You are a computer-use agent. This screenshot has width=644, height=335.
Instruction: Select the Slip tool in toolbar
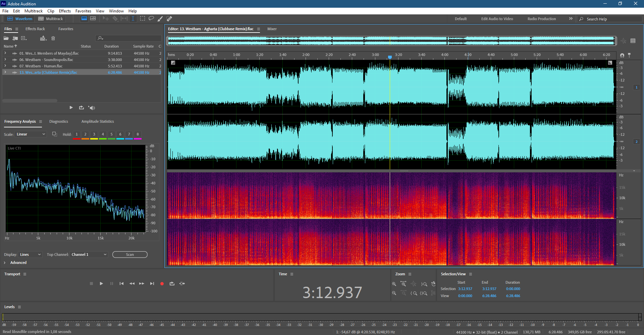124,19
